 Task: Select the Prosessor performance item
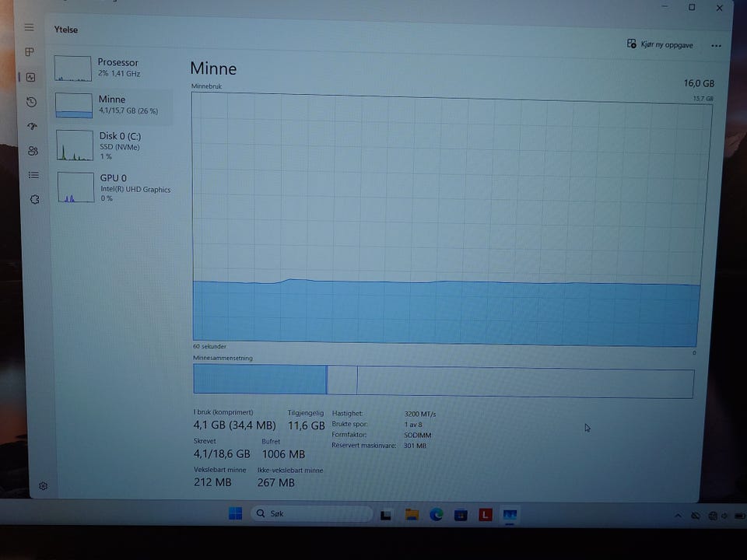click(x=112, y=68)
